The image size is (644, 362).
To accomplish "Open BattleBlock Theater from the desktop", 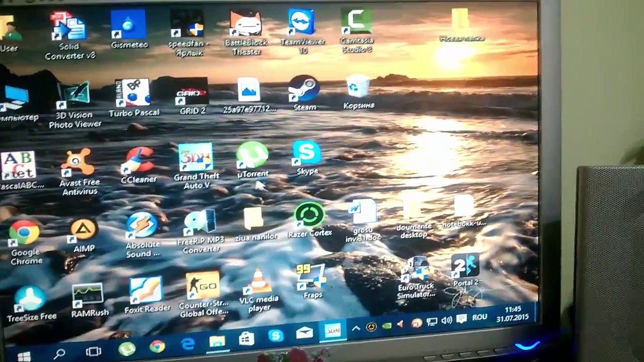I will pos(246,32).
